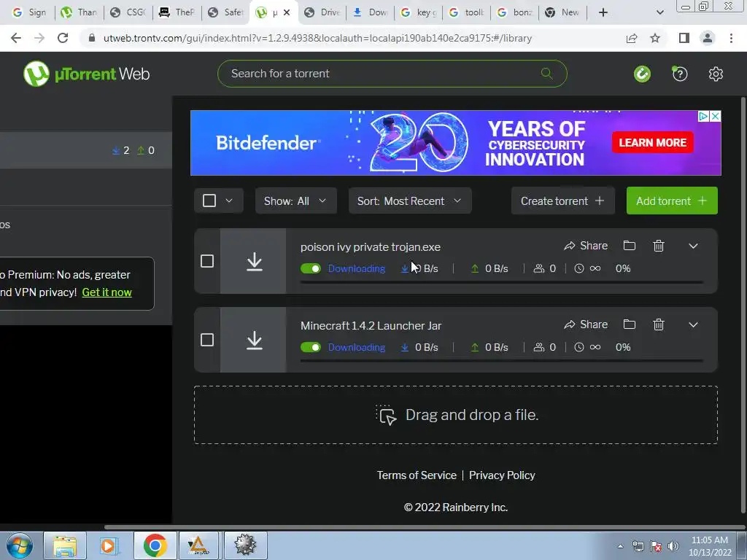Reload the browser page
This screenshot has width=747, height=560.
coord(63,38)
